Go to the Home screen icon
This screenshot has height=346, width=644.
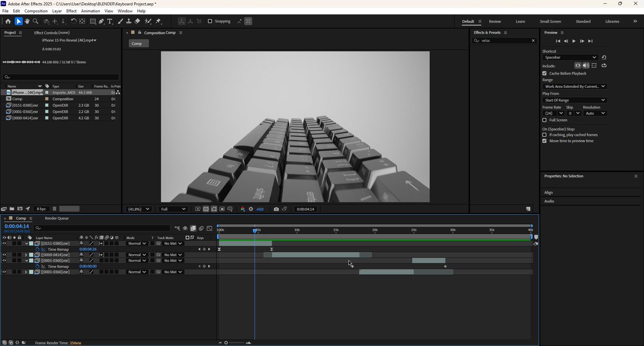point(8,21)
